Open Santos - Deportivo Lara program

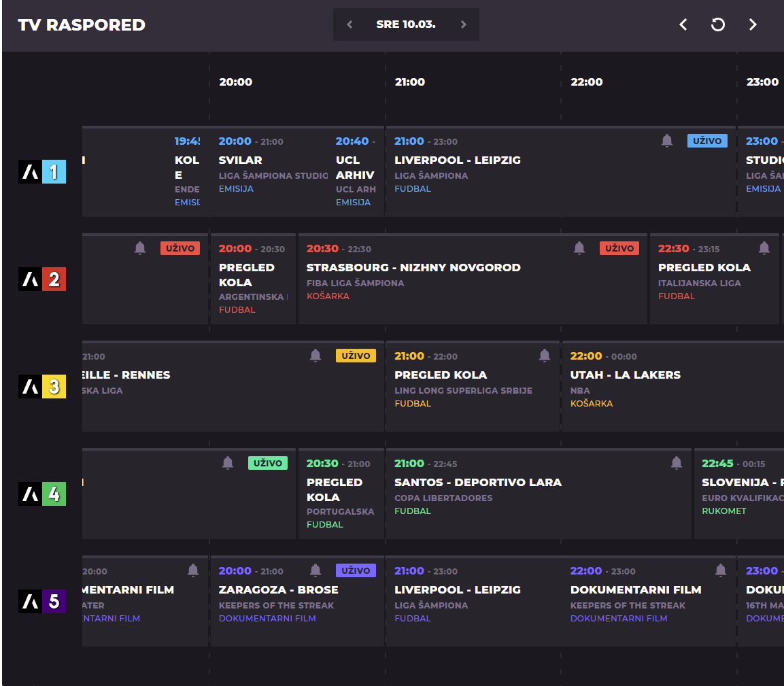click(539, 494)
